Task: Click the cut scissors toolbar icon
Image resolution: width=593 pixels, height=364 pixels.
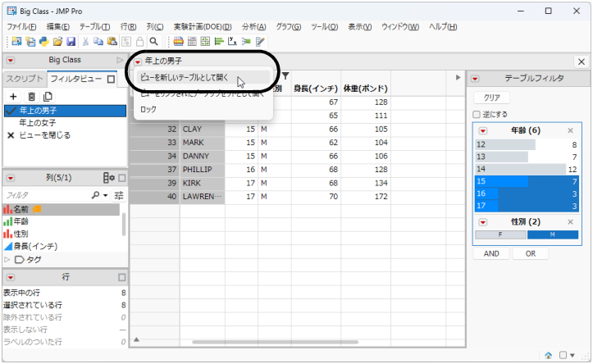Action: (x=85, y=41)
